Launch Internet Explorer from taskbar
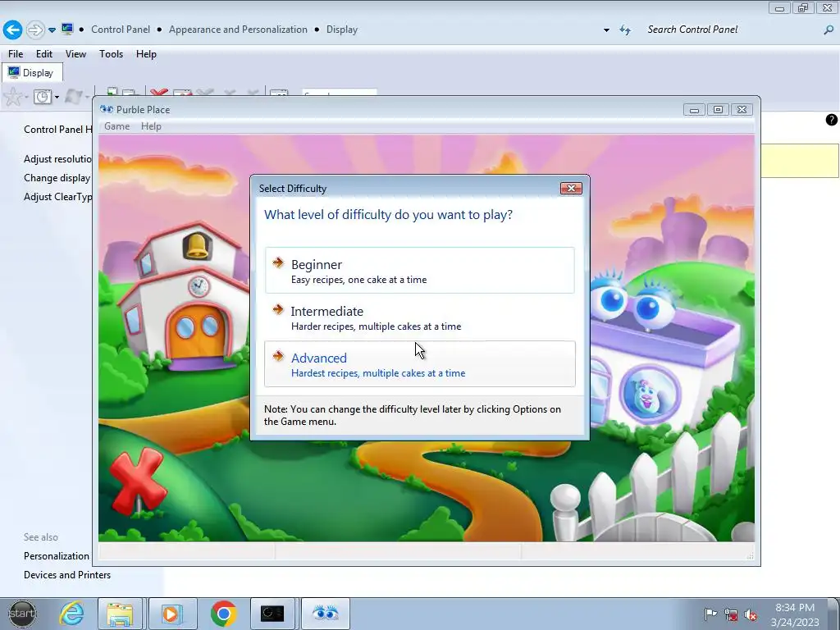The image size is (840, 630). [x=72, y=614]
